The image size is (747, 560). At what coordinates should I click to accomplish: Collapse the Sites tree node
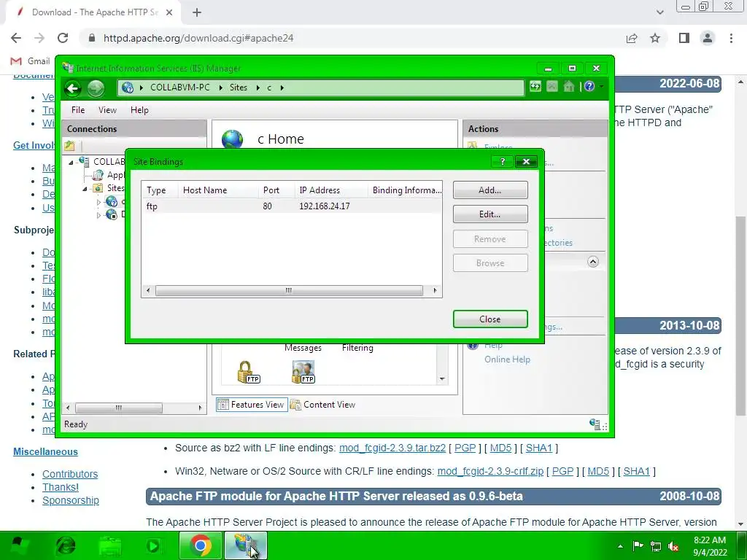(85, 189)
